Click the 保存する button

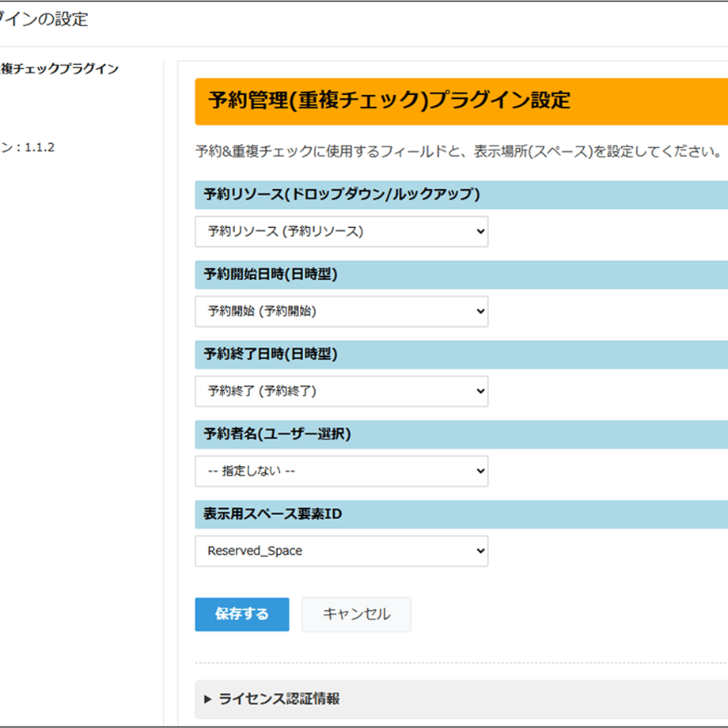click(x=242, y=614)
